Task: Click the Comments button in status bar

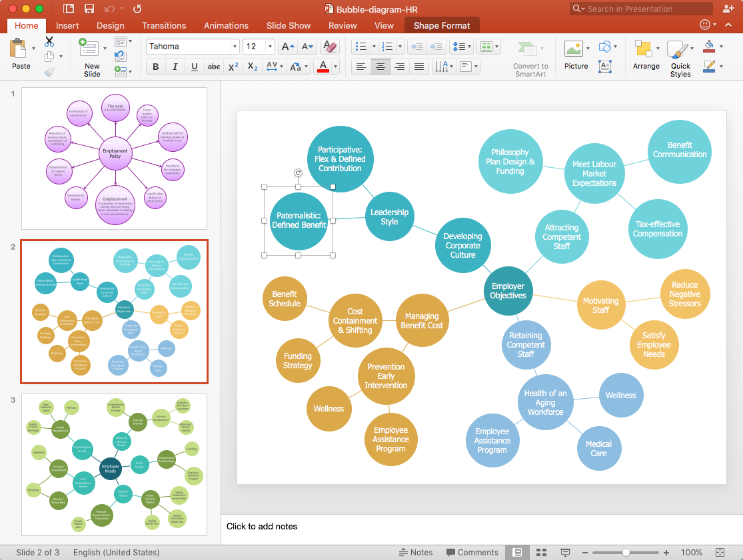Action: point(472,553)
